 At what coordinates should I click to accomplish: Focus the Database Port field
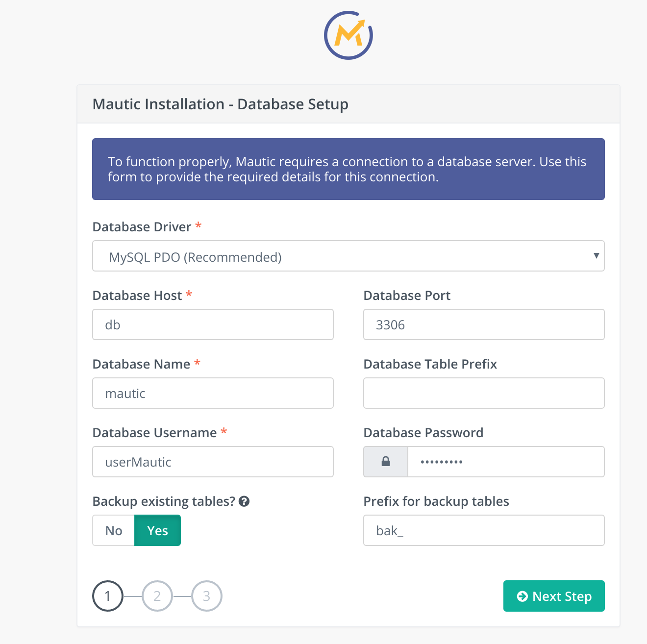(484, 324)
